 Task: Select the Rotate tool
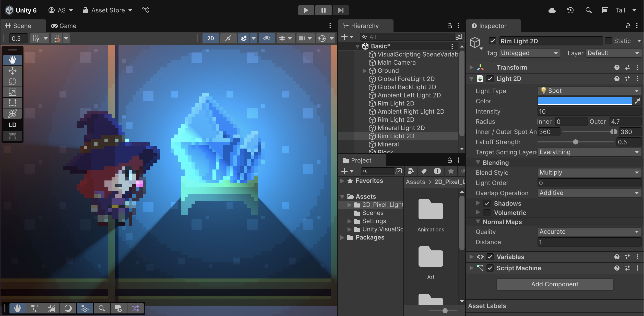point(13,81)
